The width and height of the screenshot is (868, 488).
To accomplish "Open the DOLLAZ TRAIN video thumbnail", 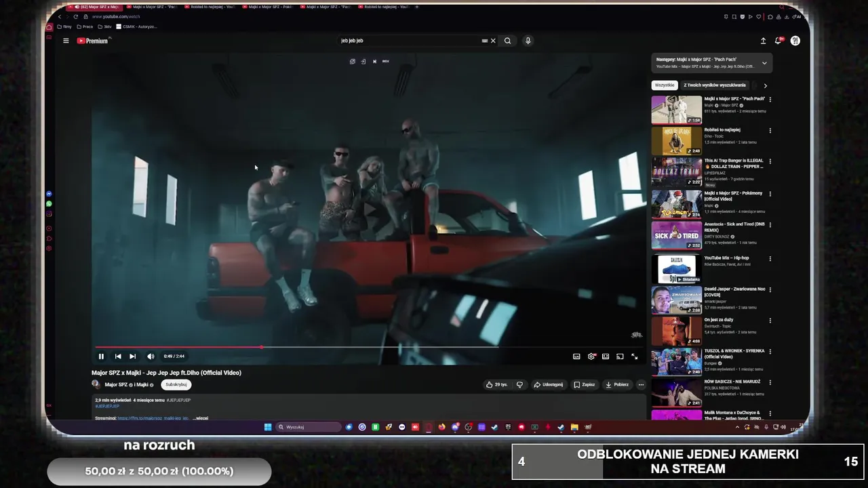I will [x=677, y=171].
